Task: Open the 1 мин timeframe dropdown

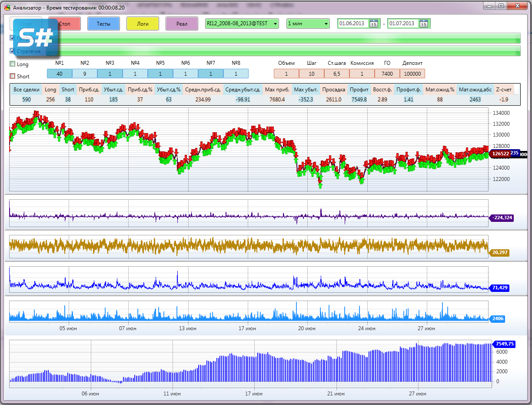Action: [x=308, y=23]
